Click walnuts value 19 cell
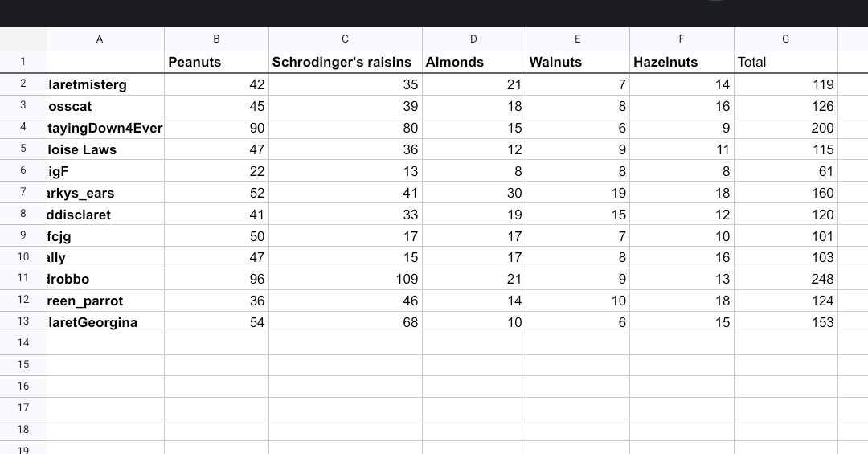 tap(577, 193)
